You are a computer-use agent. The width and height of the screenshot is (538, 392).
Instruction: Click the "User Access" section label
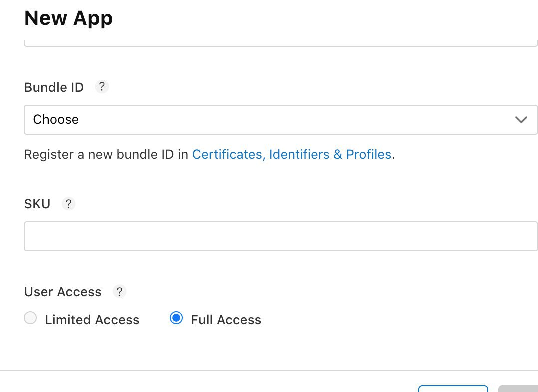coord(63,292)
